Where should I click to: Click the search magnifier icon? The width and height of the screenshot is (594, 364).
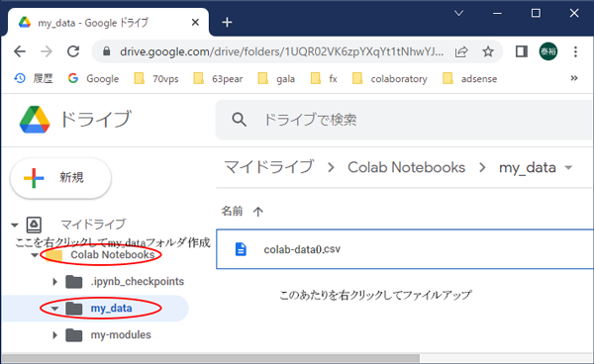tap(239, 120)
